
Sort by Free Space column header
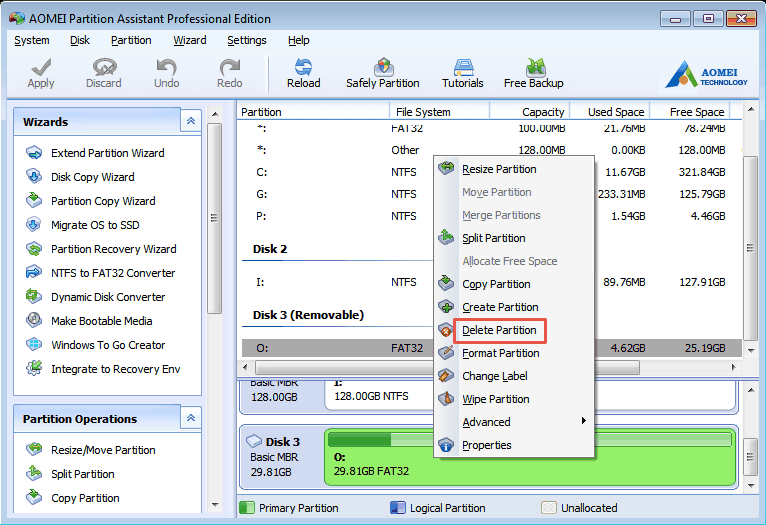pyautogui.click(x=690, y=112)
